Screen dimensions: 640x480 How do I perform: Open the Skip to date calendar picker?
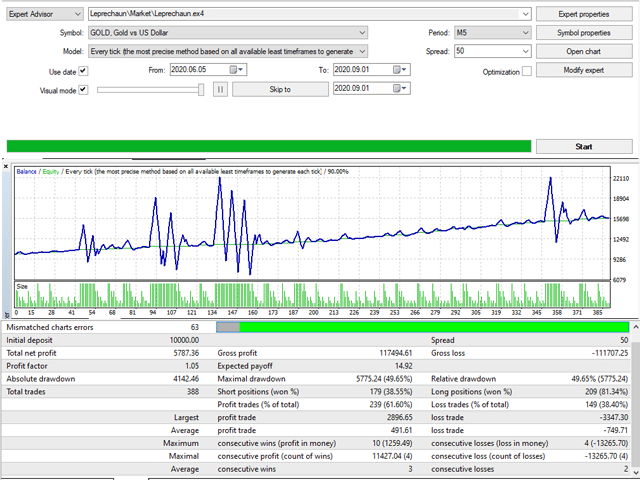point(399,89)
